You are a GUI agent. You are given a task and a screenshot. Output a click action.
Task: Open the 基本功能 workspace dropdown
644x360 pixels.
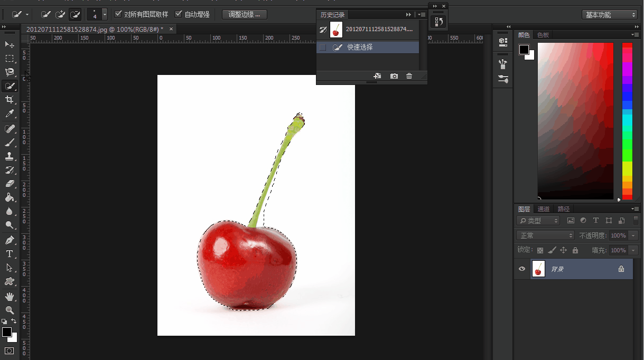610,15
